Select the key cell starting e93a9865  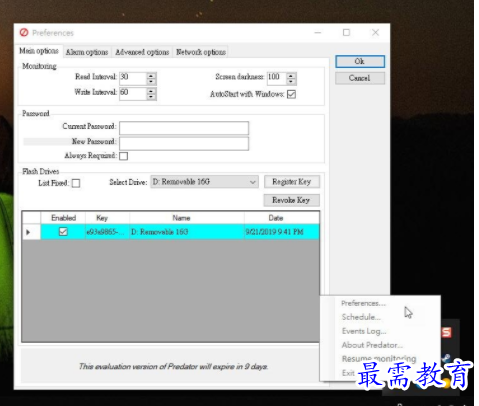click(x=107, y=232)
